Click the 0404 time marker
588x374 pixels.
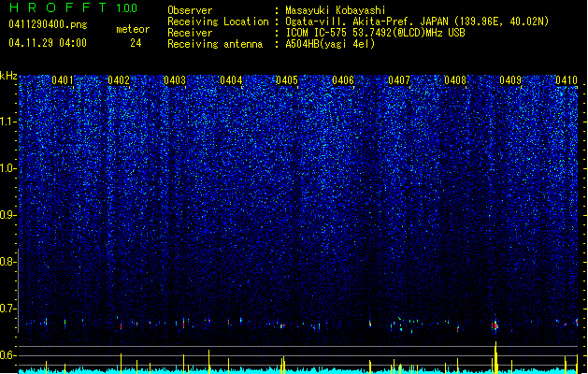tap(231, 80)
